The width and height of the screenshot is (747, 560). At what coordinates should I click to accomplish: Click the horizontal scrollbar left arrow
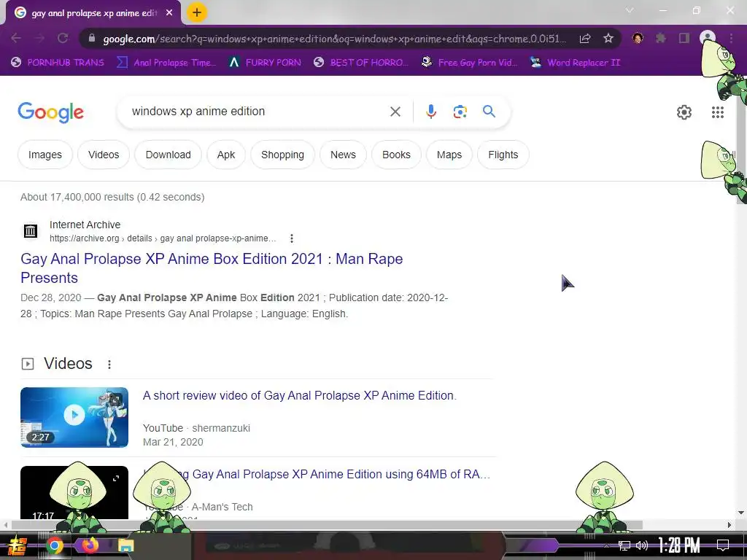[x=6, y=525]
